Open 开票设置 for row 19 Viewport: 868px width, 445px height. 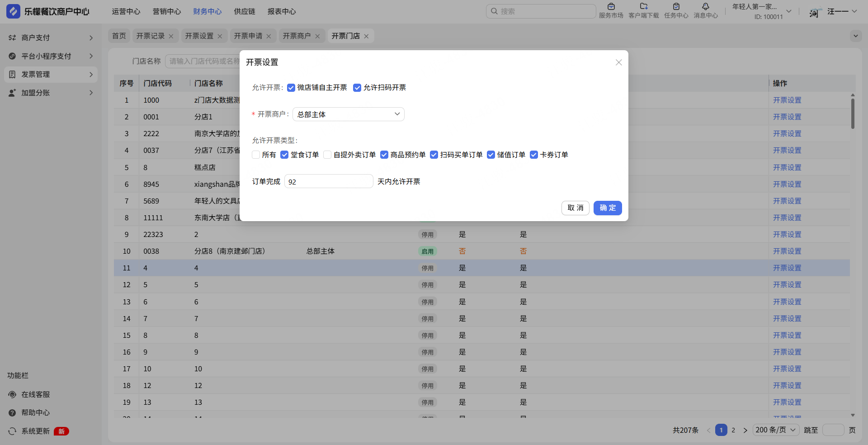coord(787,402)
